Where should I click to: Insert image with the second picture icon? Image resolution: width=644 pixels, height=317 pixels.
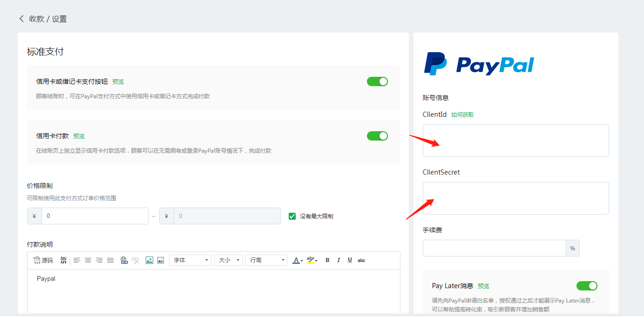[161, 260]
